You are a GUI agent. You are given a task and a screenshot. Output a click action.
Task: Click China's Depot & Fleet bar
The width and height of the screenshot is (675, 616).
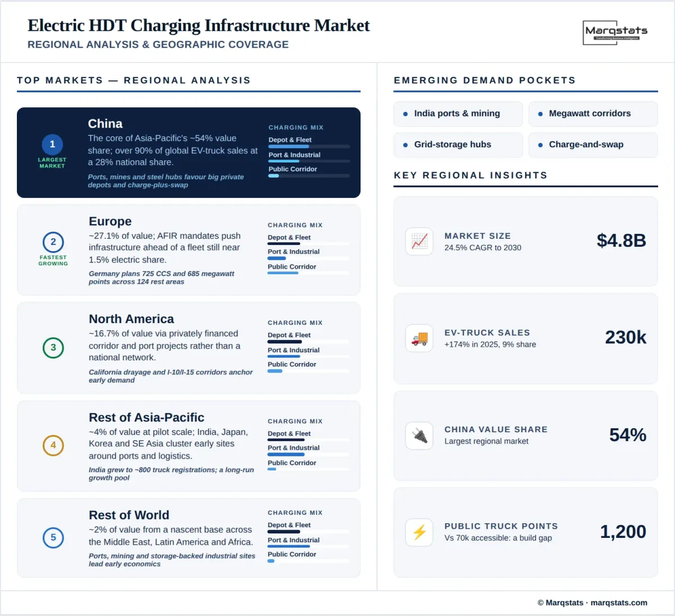[309, 146]
